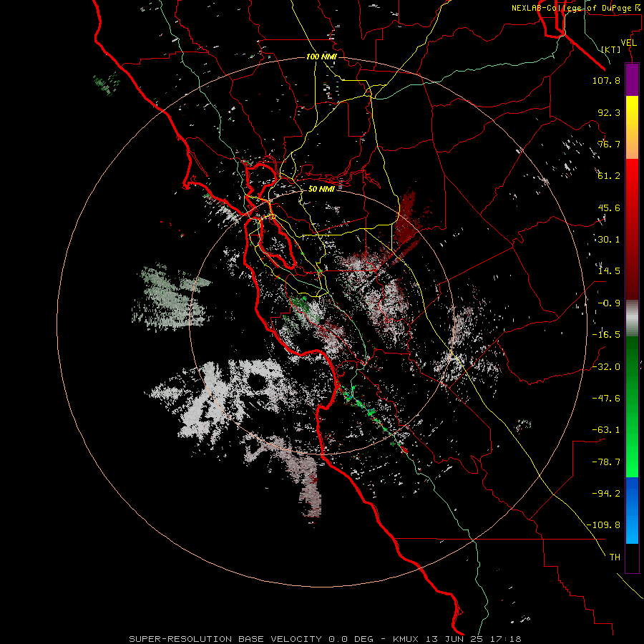Select the 92.3 velocity legend value
Image resolution: width=644 pixels, height=644 pixels.
coord(609,112)
